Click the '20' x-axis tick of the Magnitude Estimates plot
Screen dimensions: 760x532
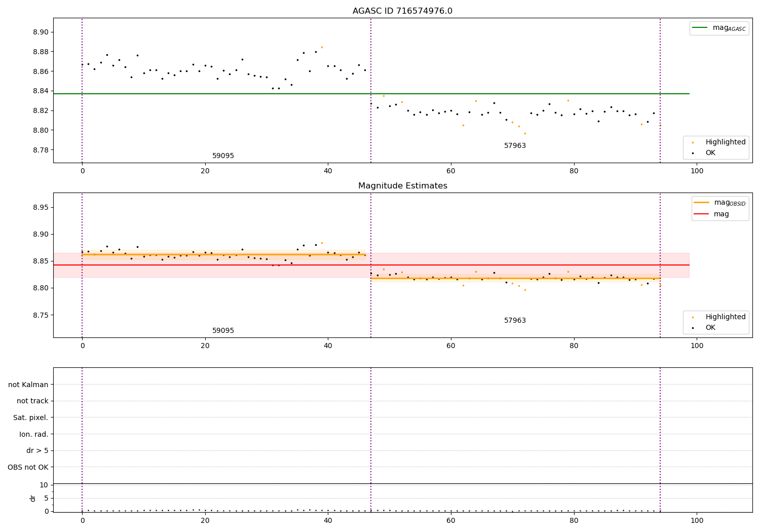pos(205,346)
